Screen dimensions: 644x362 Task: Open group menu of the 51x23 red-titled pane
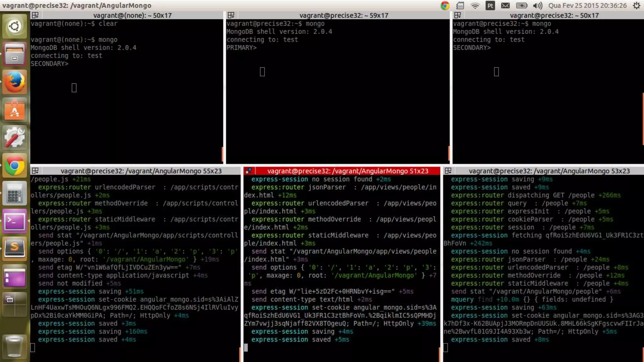pos(248,171)
